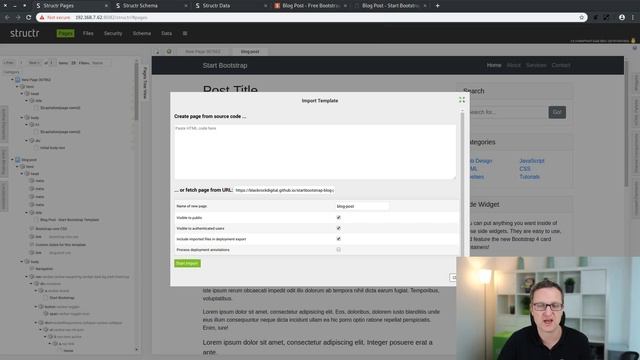This screenshot has width=640, height=360.
Task: Select the Initial body text tree row
Action: point(52,148)
